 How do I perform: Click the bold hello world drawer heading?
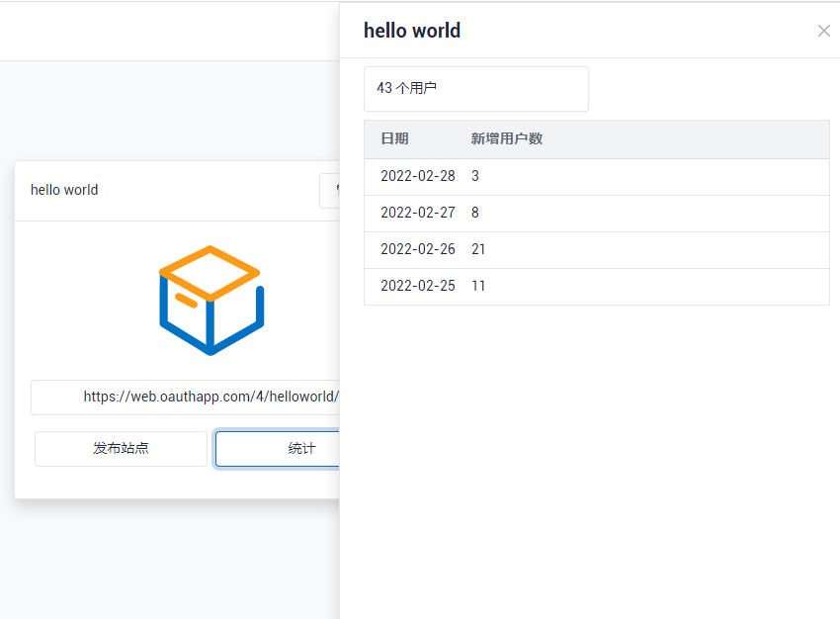[412, 31]
